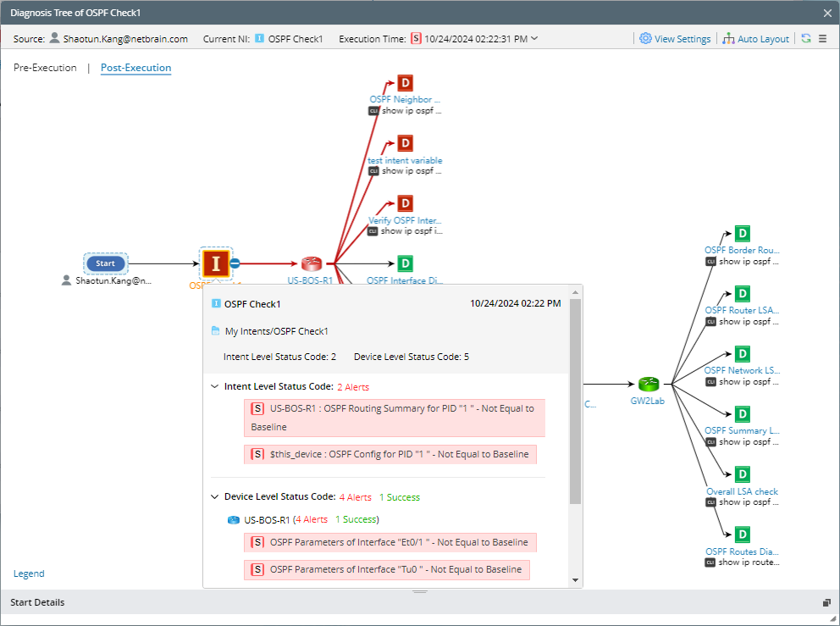Click the US-BOS-R1 router icon
The height and width of the screenshot is (626, 840).
tap(312, 263)
